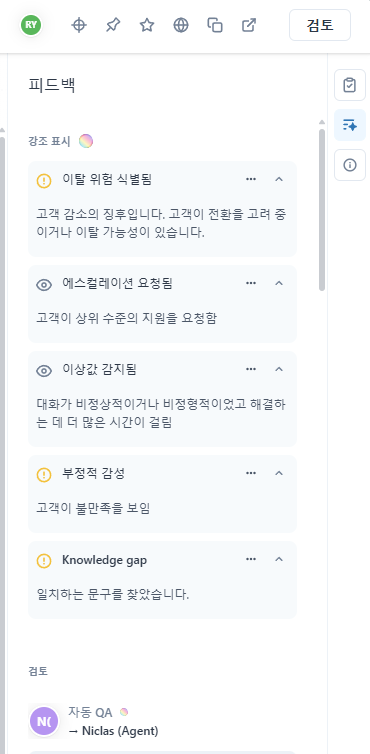
Task: Click the rainbow circle beside 강조 표시
Action: click(86, 141)
